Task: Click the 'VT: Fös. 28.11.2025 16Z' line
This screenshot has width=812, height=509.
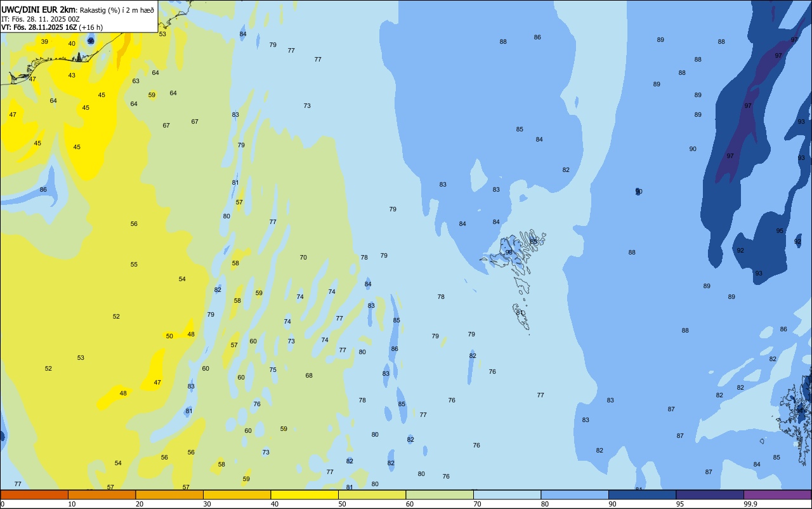Action: point(39,27)
